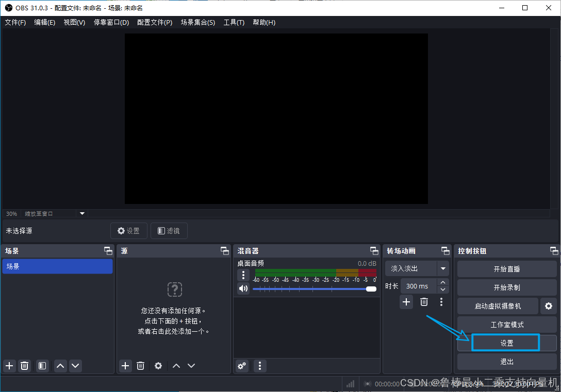This screenshot has height=392, width=561.
Task: Undock the 混音器 panel
Action: [x=374, y=251]
